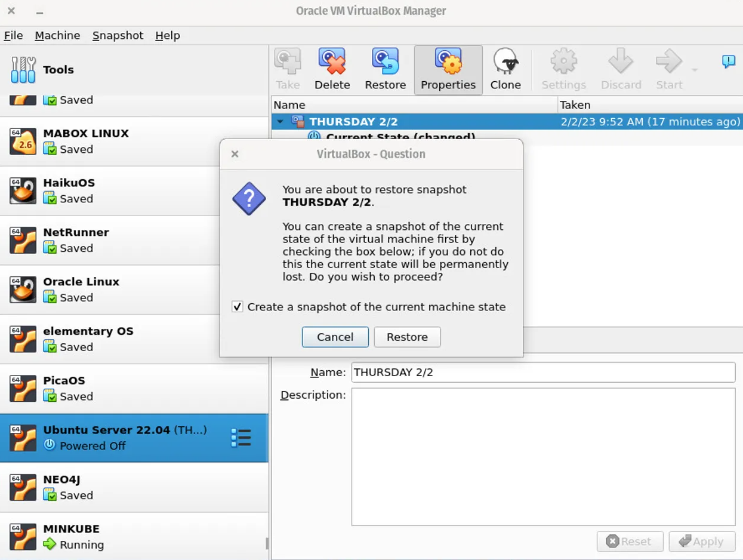Click the Ubuntu Server 22.04 VM icon
This screenshot has height=560, width=743.
pyautogui.click(x=23, y=438)
